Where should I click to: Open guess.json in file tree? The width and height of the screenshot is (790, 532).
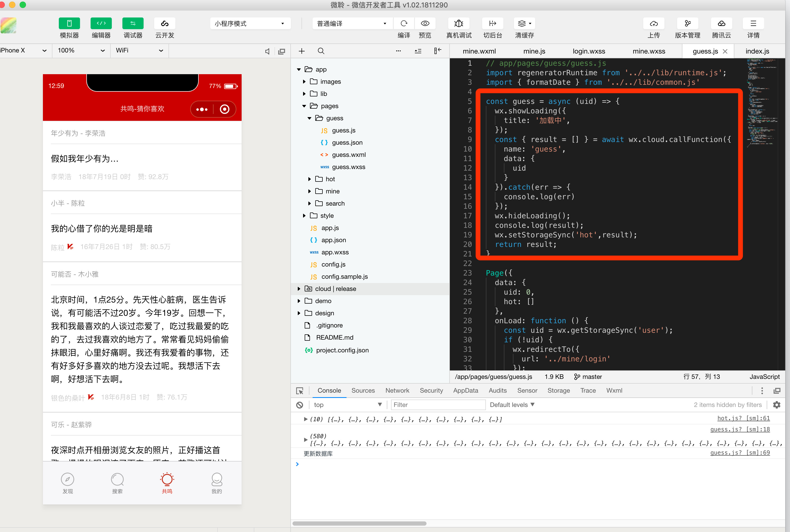[347, 143]
